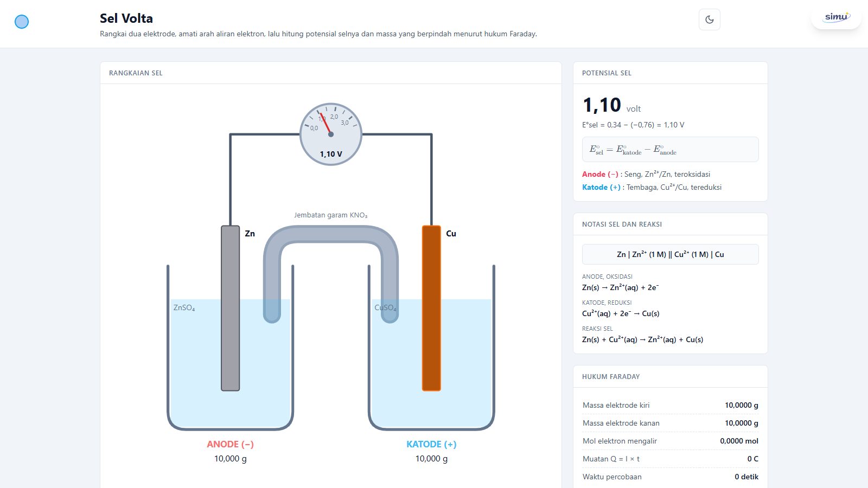Click the voltmeter dial showing 1,10 V
868x488 pixels.
click(331, 134)
